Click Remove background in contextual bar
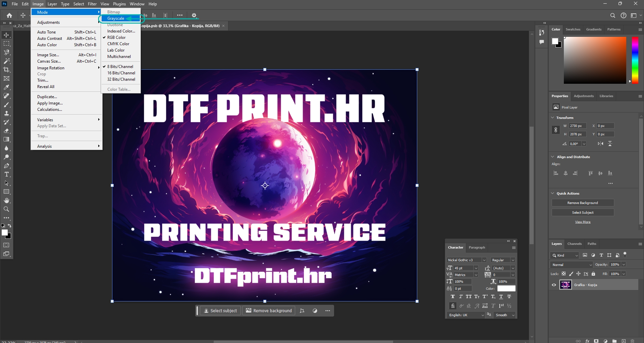644x343 pixels. [269, 311]
